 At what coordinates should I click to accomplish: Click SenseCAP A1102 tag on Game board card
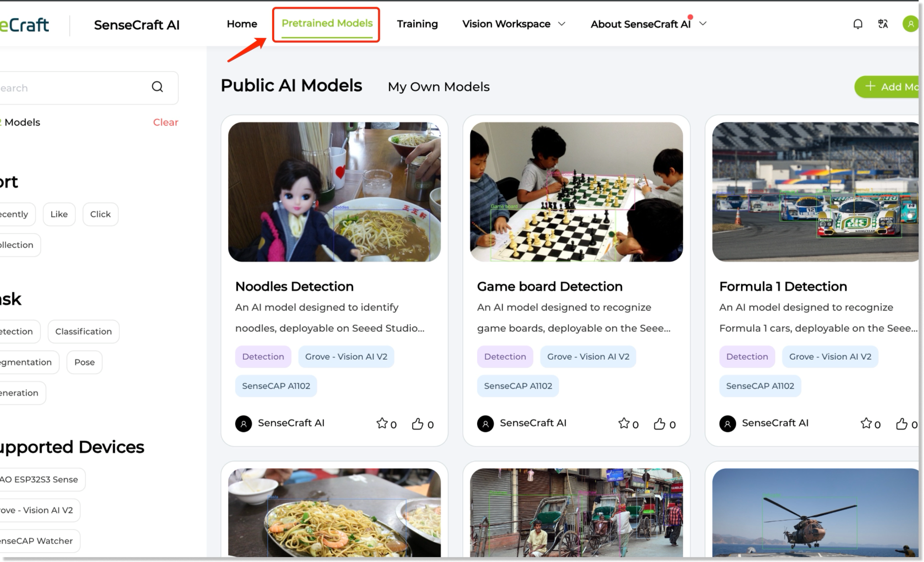518,386
